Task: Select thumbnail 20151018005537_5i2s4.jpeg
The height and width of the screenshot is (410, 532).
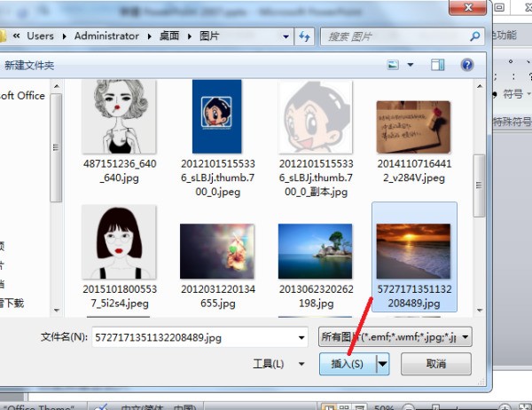Action: click(x=119, y=242)
